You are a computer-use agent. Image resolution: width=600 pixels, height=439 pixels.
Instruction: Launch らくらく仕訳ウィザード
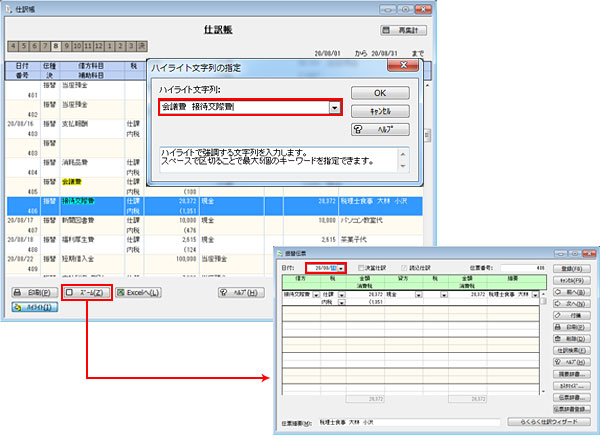click(x=549, y=422)
